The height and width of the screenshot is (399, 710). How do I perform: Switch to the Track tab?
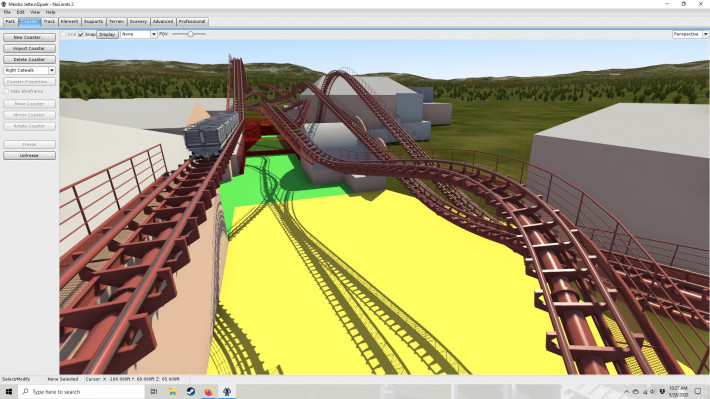pos(49,22)
